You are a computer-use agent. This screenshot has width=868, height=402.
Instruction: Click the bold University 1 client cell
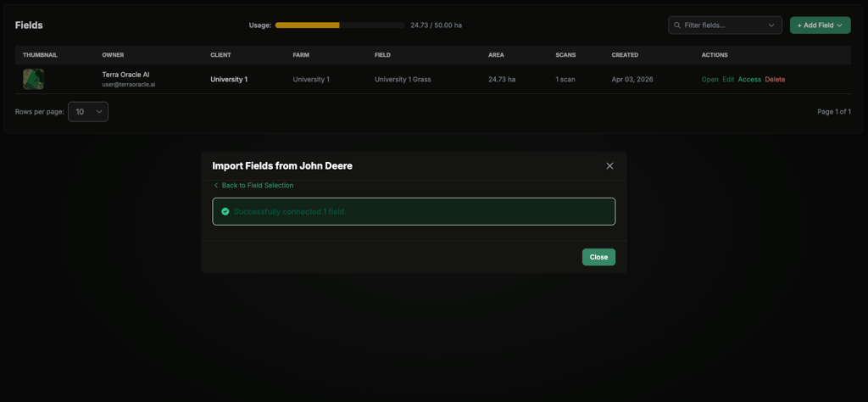(229, 79)
